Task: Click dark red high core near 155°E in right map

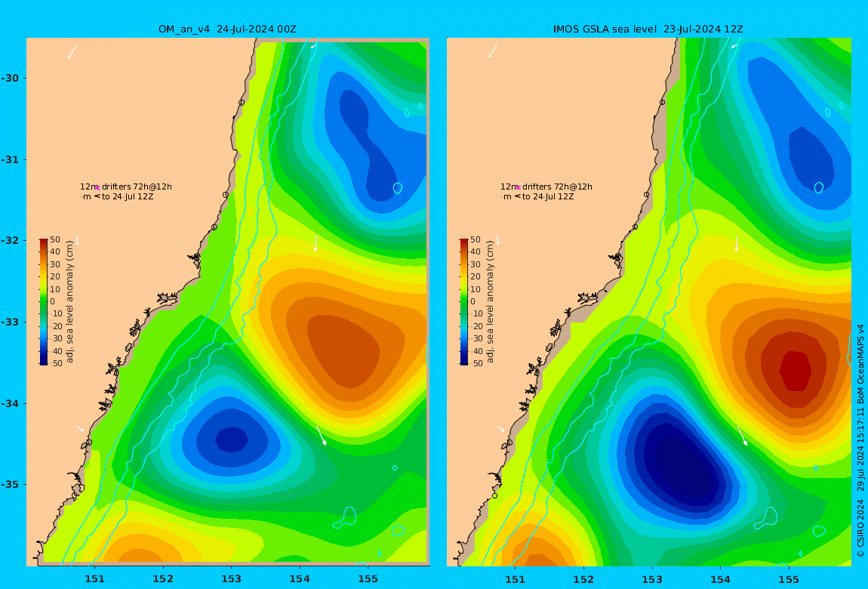Action: pyautogui.click(x=796, y=370)
